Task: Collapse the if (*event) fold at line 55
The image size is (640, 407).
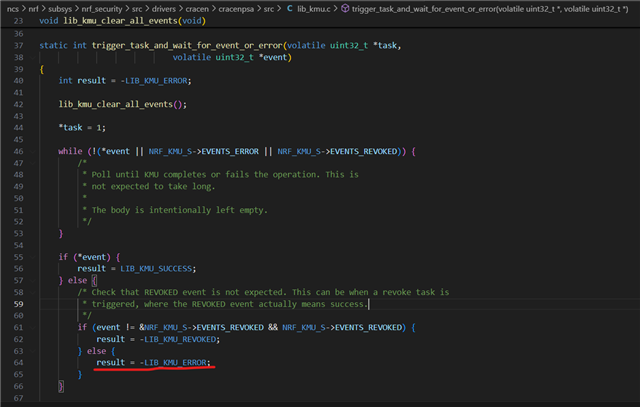Action: [x=33, y=257]
